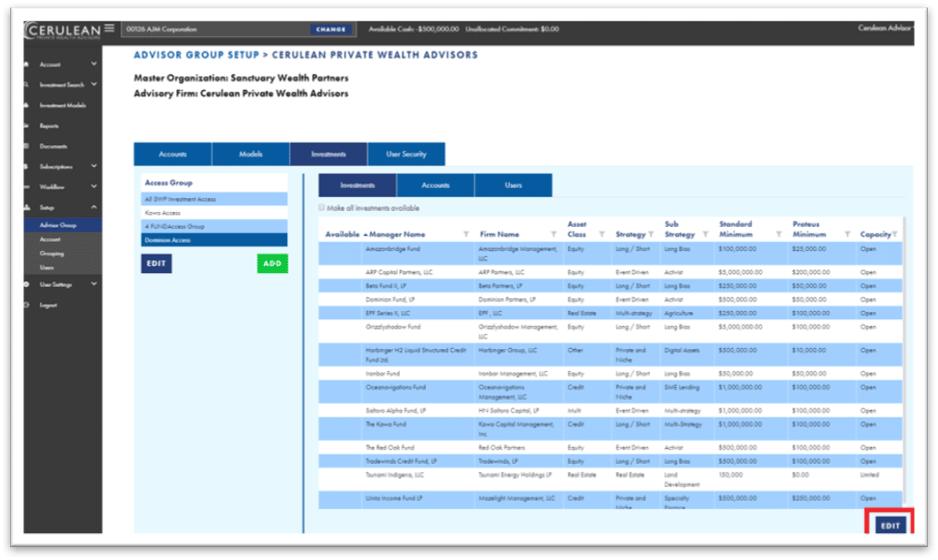Screen dimensions: 938x560
Task: Open the Accounts sub-tab above the table
Action: [435, 185]
